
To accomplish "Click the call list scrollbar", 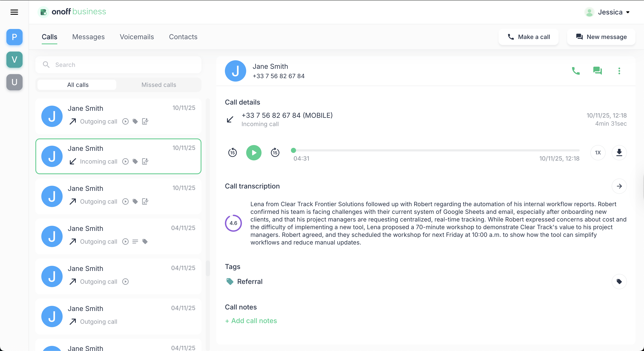I will (208, 269).
